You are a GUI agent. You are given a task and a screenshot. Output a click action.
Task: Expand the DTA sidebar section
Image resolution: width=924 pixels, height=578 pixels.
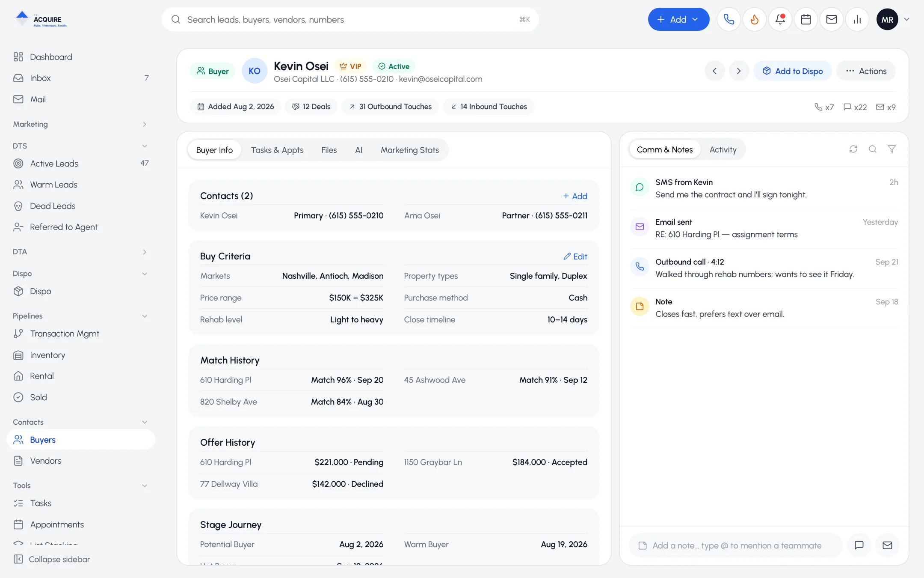tap(145, 252)
